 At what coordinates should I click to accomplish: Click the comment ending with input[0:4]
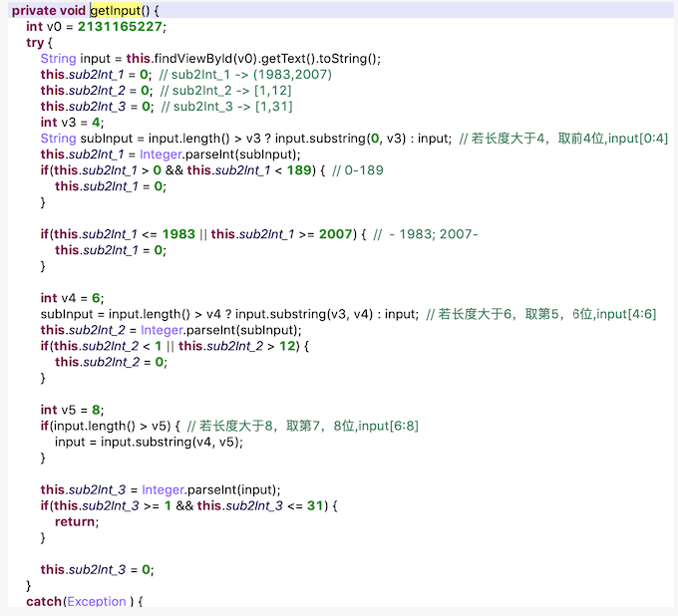(563, 139)
